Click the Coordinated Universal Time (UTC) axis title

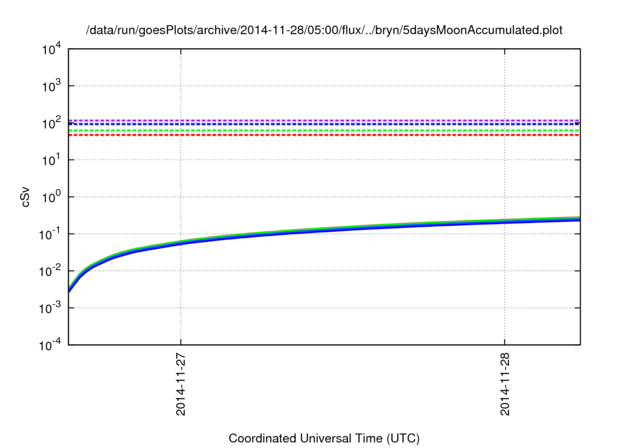[324, 438]
